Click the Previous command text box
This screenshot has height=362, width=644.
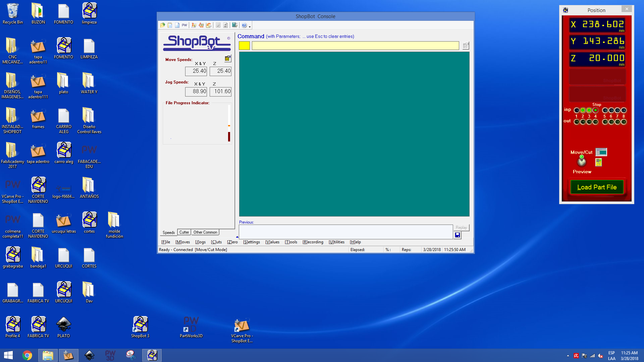coord(346,232)
